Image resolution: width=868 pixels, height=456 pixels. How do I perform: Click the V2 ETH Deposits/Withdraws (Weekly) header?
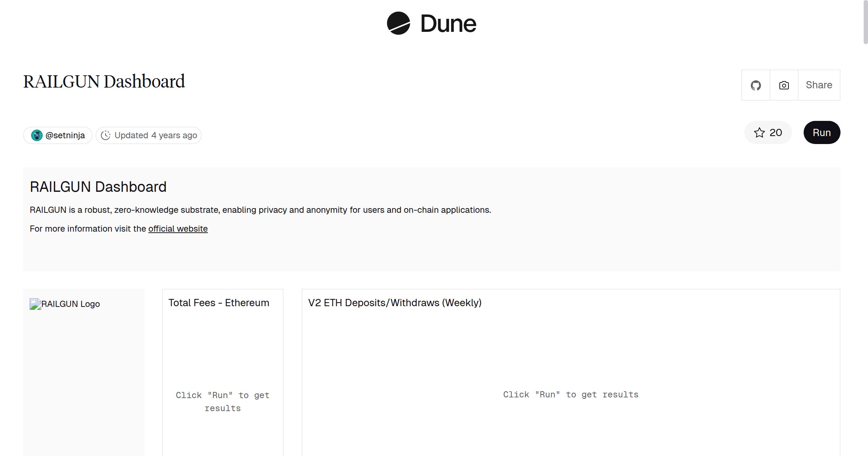pyautogui.click(x=395, y=303)
